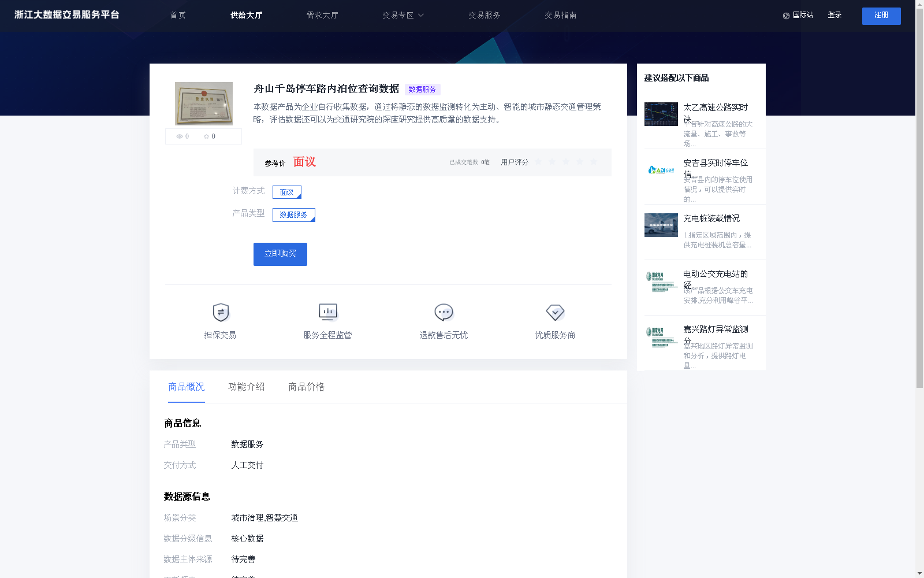Expand the 交易专区 dropdown menu
Viewport: 924px width, 578px height.
pyautogui.click(x=403, y=16)
